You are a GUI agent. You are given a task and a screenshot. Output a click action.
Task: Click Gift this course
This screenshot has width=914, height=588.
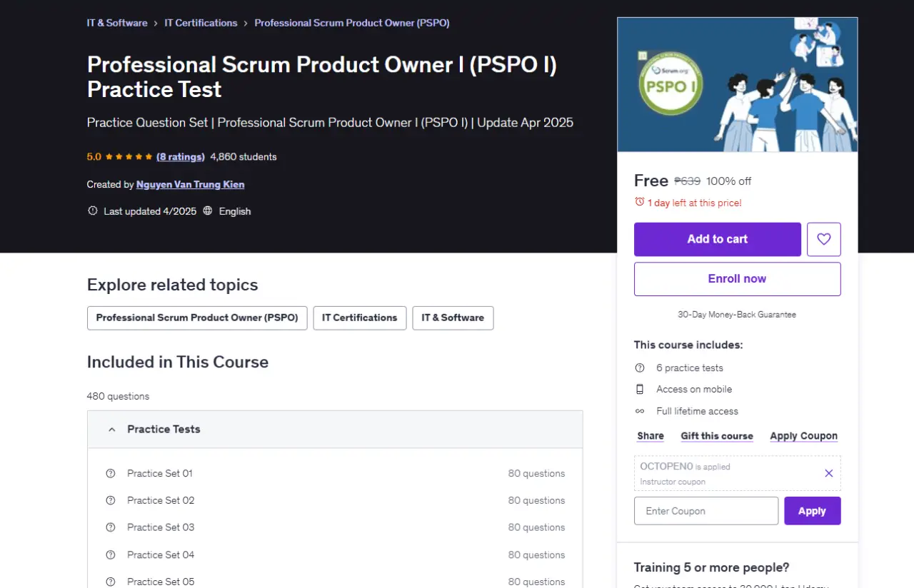[717, 436]
